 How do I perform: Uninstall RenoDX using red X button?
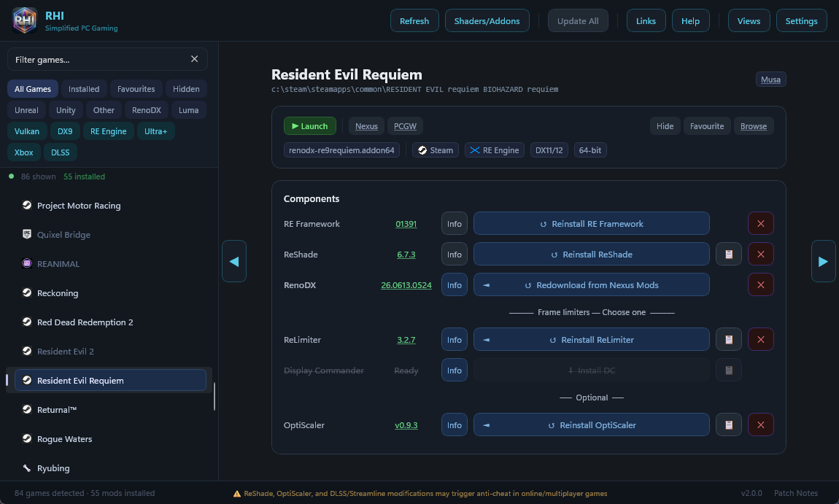coord(760,284)
